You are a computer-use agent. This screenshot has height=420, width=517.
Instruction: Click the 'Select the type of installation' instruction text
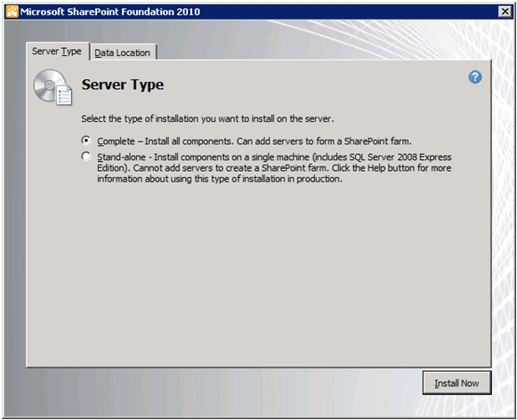click(207, 118)
